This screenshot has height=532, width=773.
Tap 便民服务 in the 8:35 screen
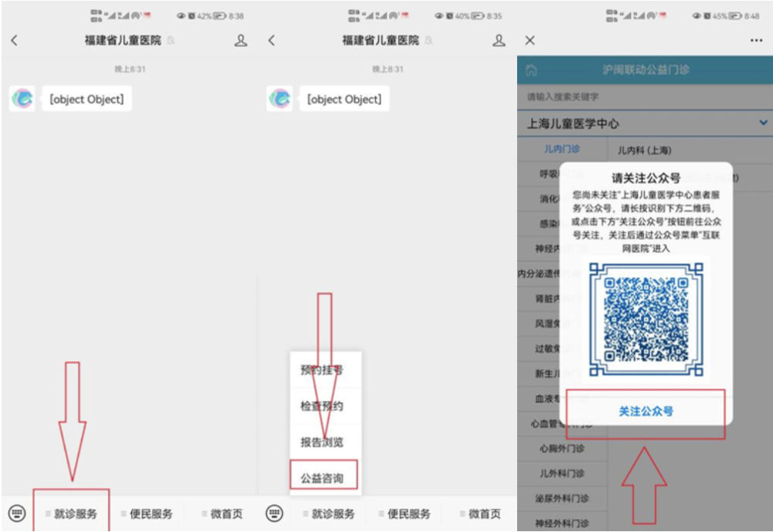[404, 513]
